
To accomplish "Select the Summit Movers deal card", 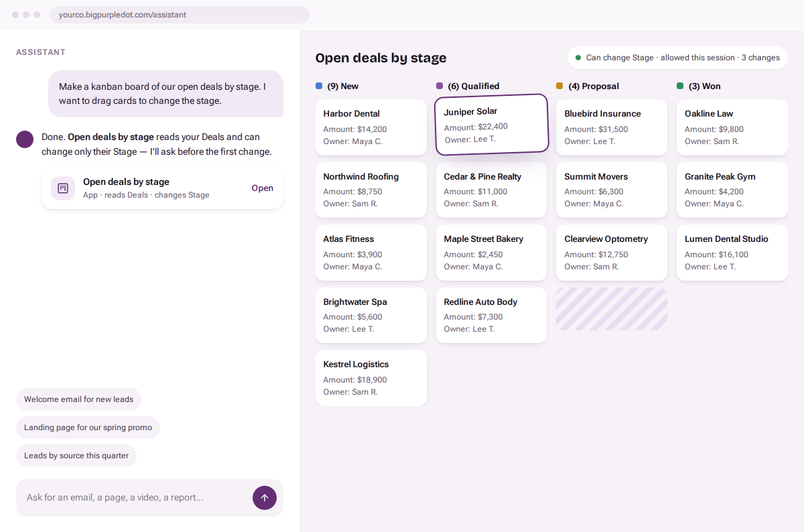I will [x=612, y=190].
